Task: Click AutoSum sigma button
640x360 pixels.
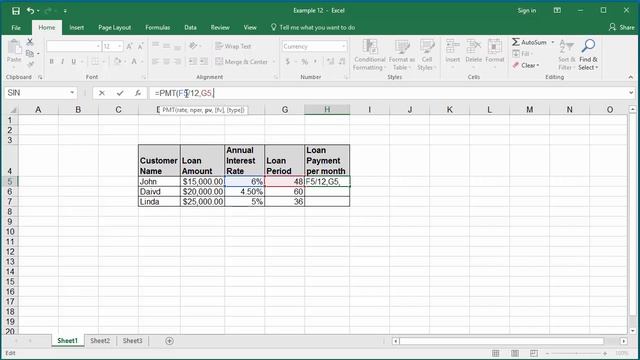Action: [529, 42]
